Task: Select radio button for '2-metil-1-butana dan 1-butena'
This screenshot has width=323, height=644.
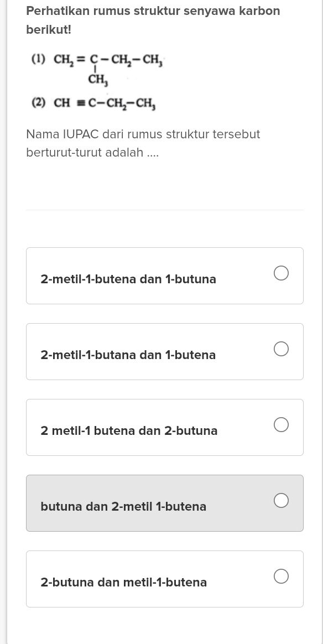Action: point(281,349)
